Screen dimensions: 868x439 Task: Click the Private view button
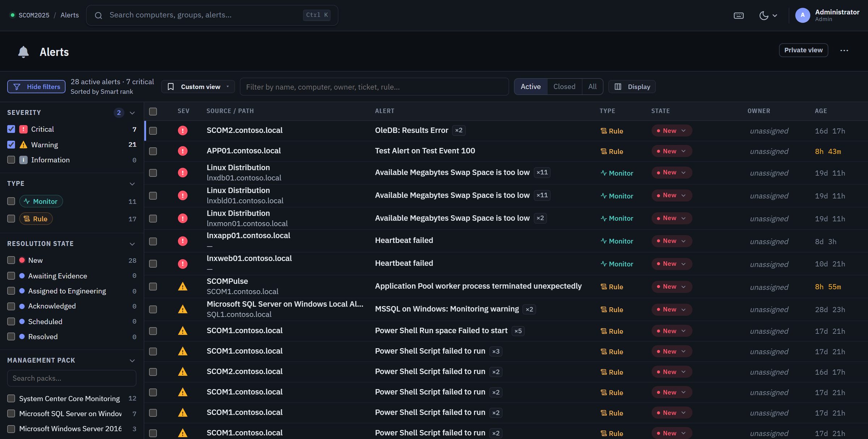click(x=803, y=50)
